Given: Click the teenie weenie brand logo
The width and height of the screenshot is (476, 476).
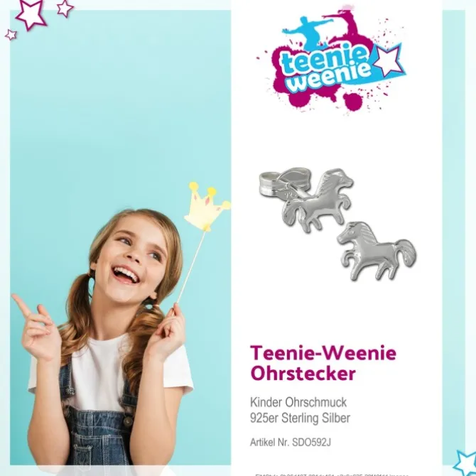Looking at the screenshot, I should tap(331, 59).
